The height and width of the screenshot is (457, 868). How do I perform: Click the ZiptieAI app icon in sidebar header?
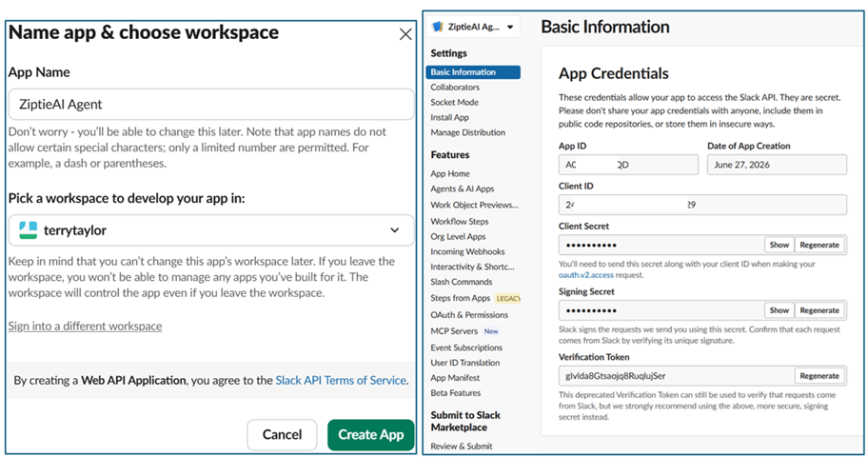437,27
